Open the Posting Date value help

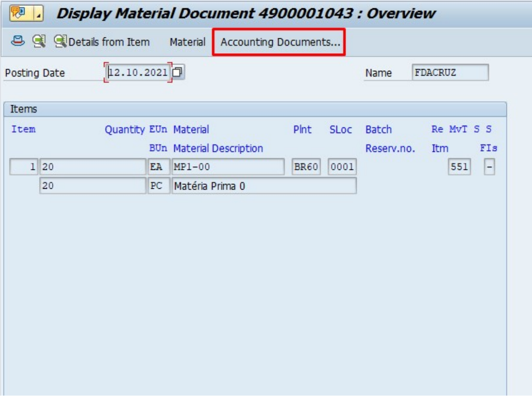point(177,73)
